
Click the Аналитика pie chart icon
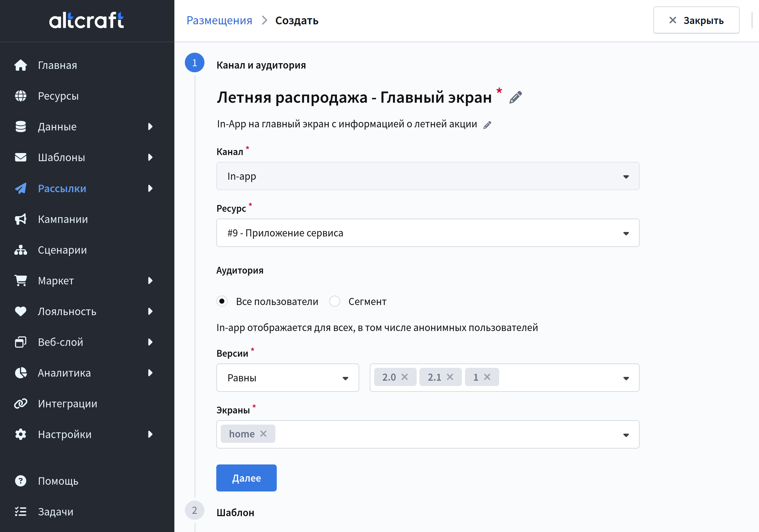21,373
